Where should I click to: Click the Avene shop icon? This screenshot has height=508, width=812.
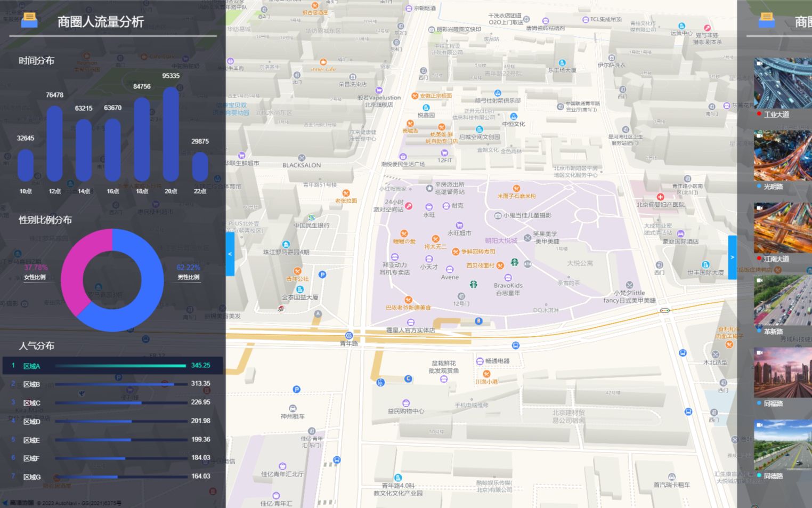(450, 269)
